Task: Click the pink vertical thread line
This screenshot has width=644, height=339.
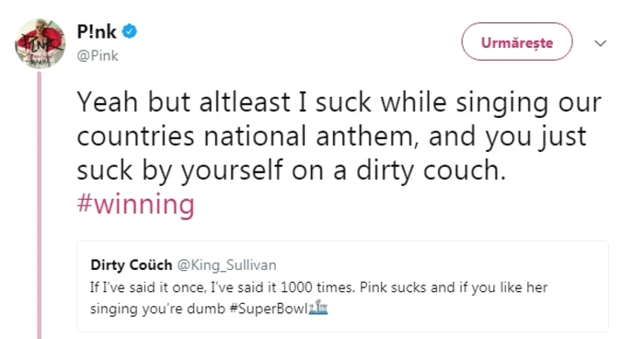Action: coord(40,205)
